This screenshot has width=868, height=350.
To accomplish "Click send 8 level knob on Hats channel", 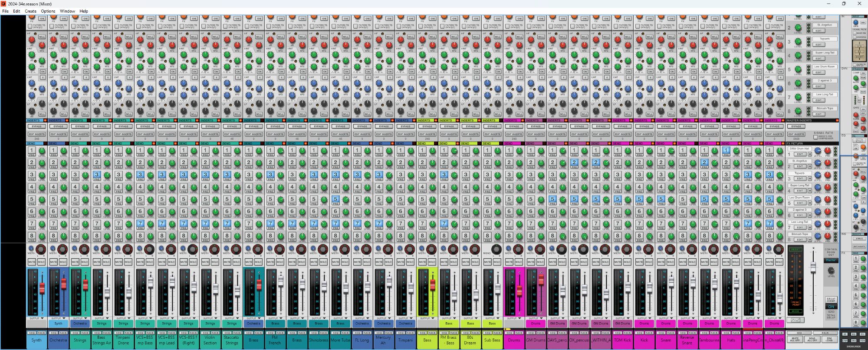I will 736,236.
